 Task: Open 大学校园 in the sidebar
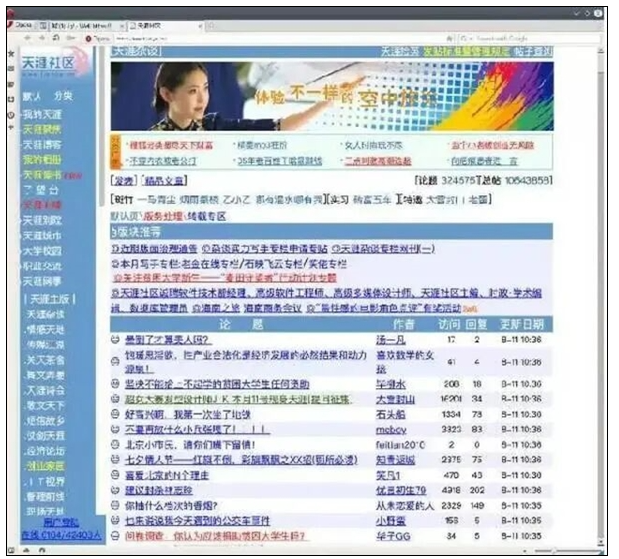tap(42, 251)
